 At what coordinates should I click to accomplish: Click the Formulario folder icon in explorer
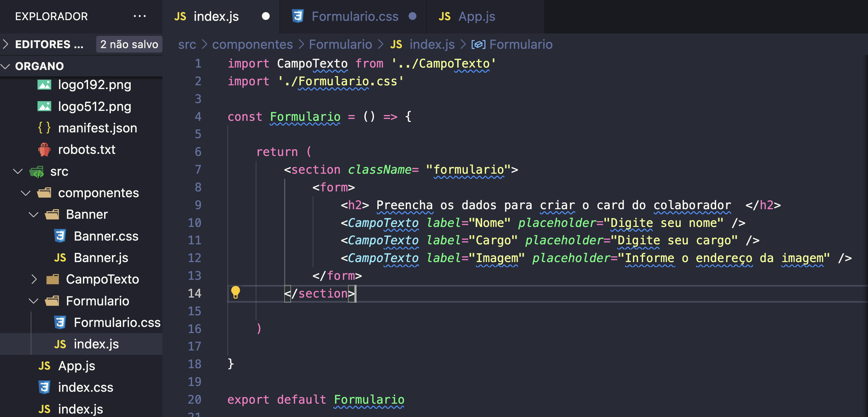click(52, 301)
